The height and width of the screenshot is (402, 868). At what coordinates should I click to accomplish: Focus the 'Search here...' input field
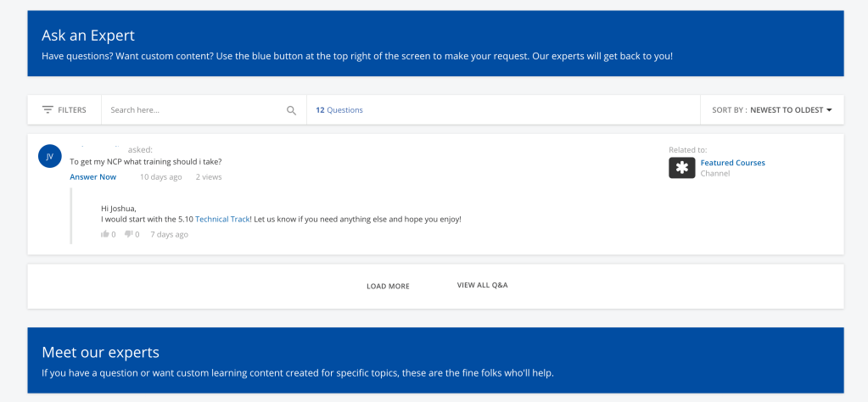[195, 110]
